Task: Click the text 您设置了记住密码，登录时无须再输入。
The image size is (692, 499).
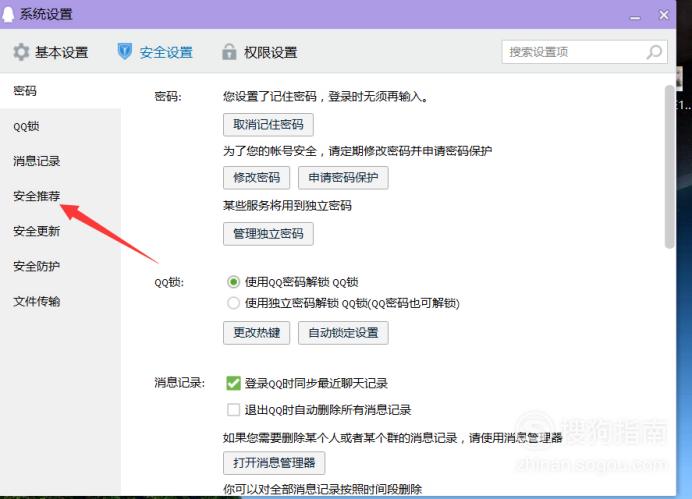Action: (x=326, y=97)
